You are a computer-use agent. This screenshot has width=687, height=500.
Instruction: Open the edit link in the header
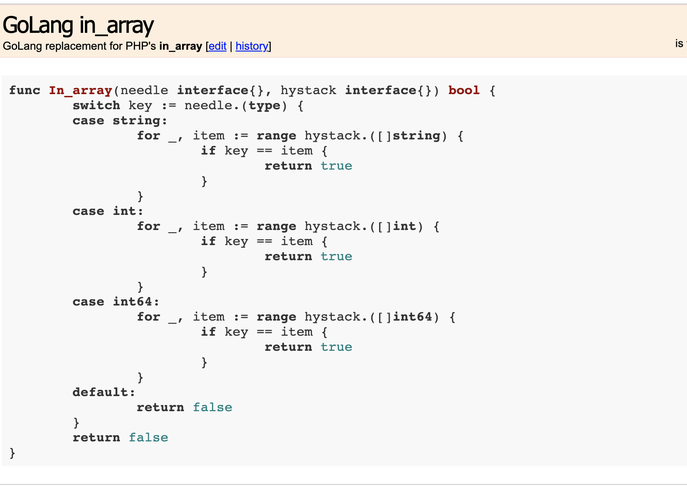click(217, 46)
